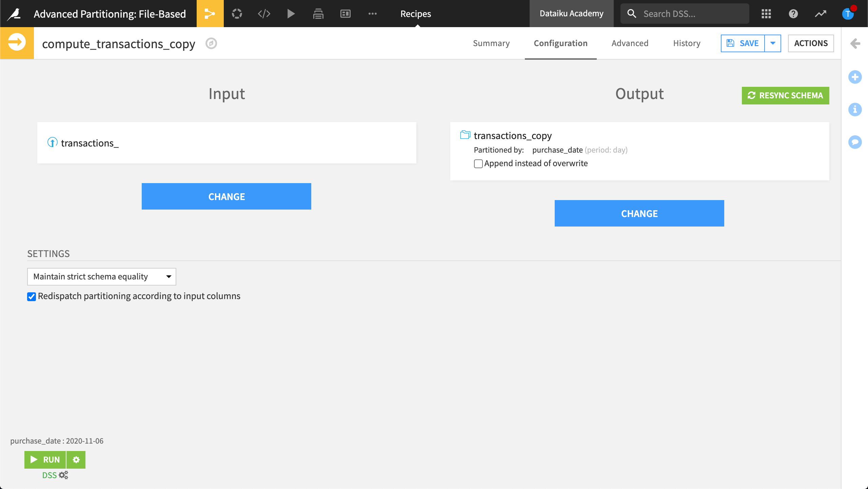Viewport: 868px width, 489px height.
Task: Open the applications waffle grid icon
Action: [766, 14]
